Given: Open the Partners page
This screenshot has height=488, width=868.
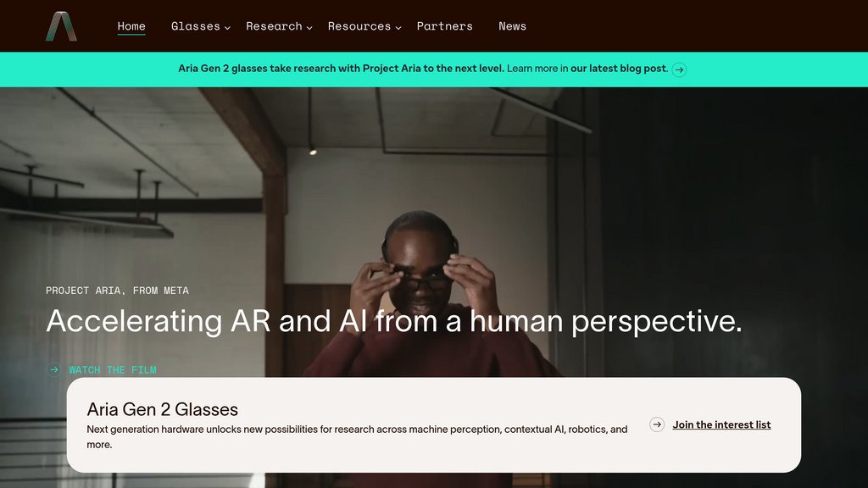Looking at the screenshot, I should coord(444,26).
